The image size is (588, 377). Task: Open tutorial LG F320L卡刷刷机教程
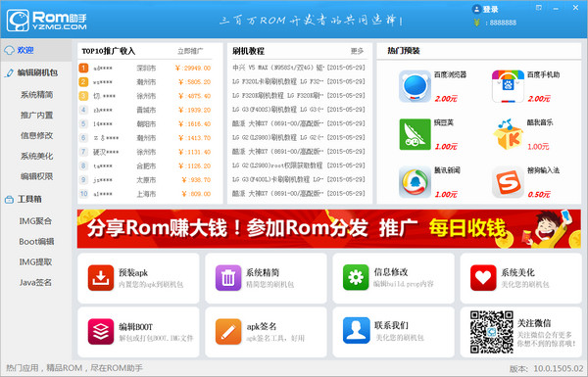(299, 81)
